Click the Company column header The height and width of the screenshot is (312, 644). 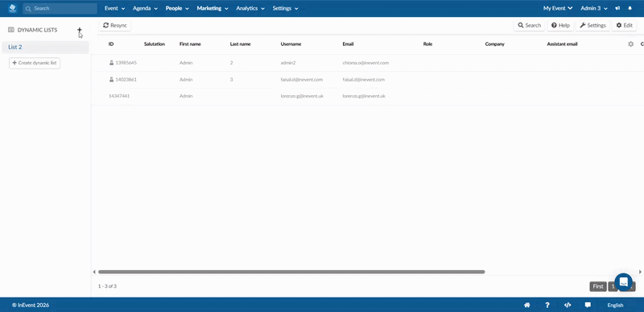494,44
